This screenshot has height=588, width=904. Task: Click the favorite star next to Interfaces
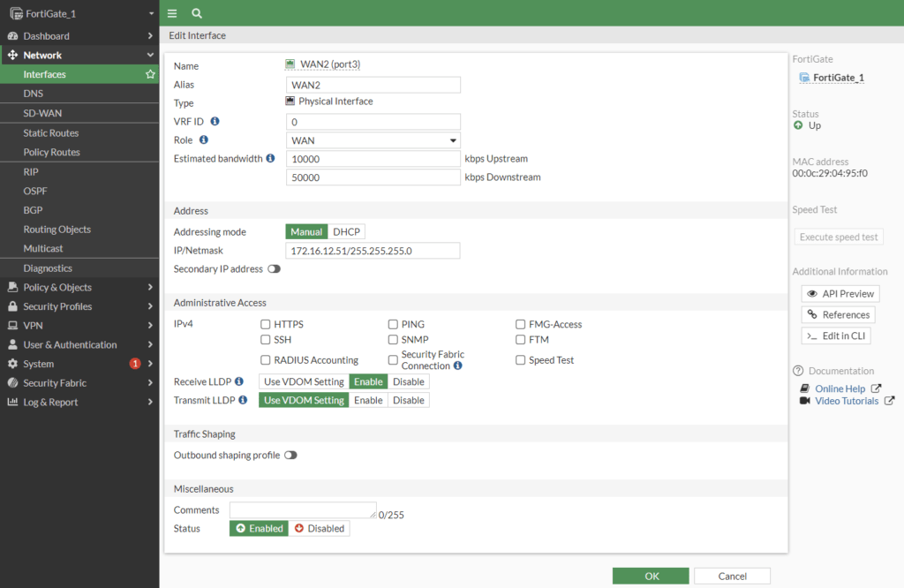click(150, 74)
